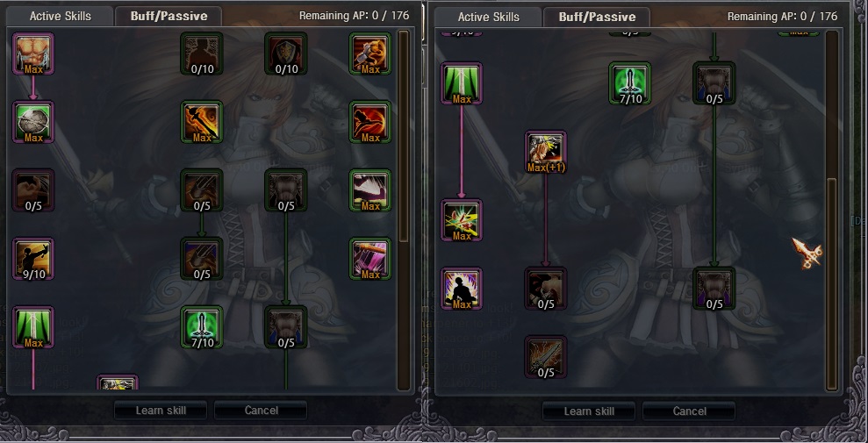Select the skill labeled Max(+1)
The width and height of the screenshot is (868, 443).
click(x=546, y=152)
